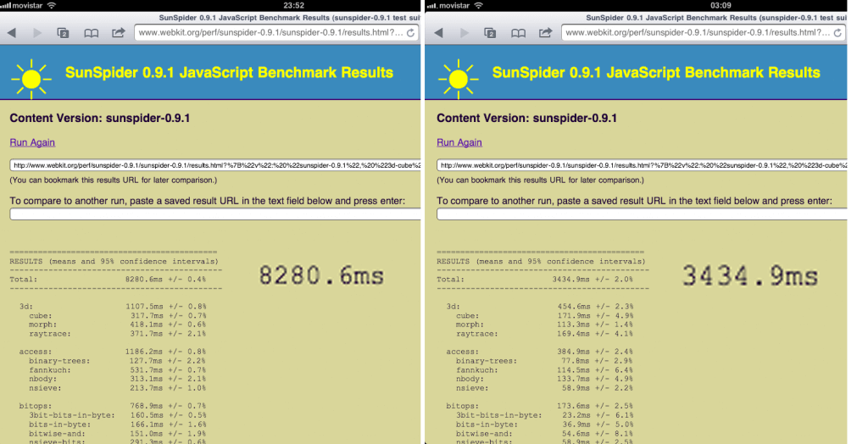Click 531.7ms fannkuch value in left page
Screen dimensions: 868x444
point(147,369)
